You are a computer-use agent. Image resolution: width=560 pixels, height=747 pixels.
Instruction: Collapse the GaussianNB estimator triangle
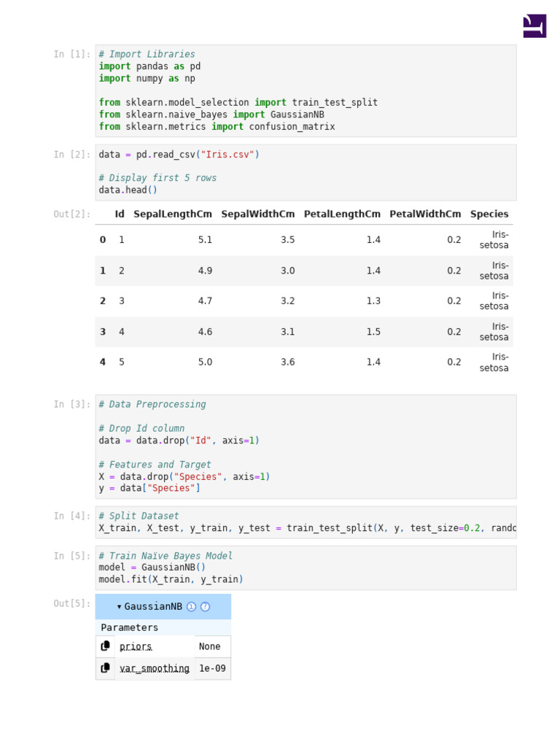point(119,606)
